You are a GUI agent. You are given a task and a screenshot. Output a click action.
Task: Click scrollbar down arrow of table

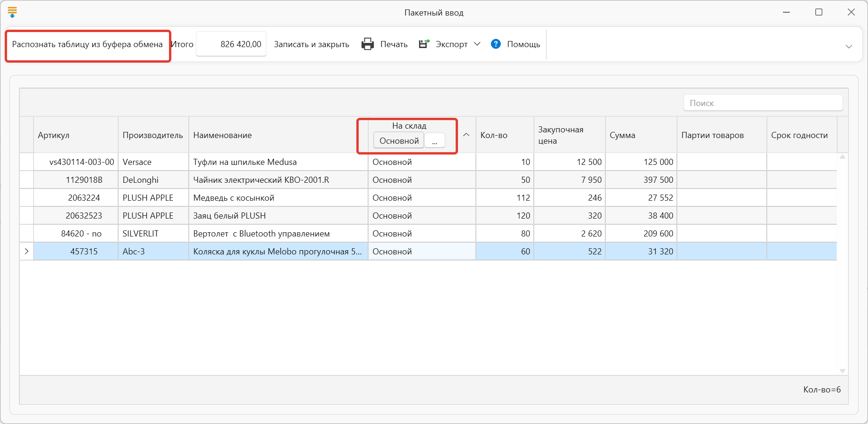(x=843, y=371)
